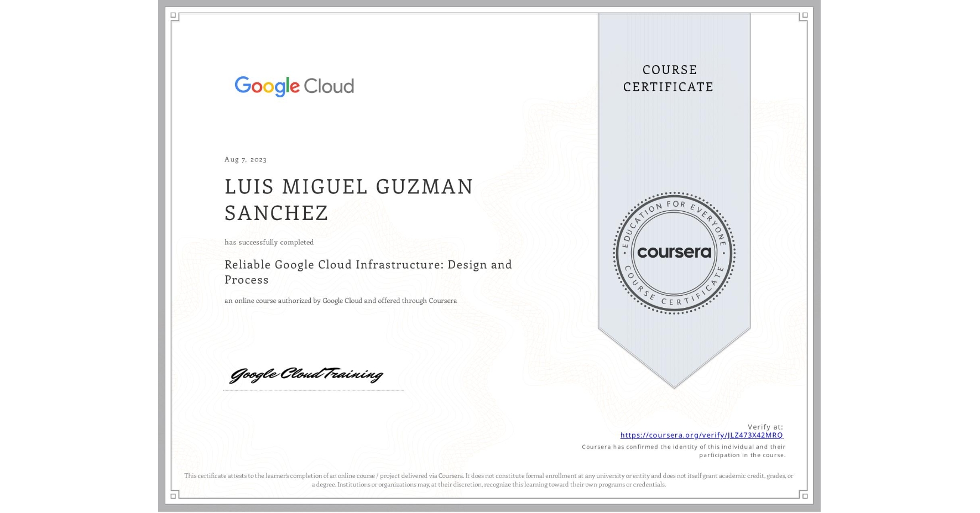Click the Google Cloud Training signature
980x513 pixels.
306,375
